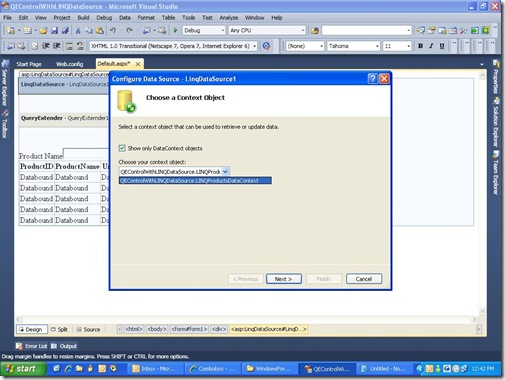Open the Debug menu
505x380 pixels.
(x=104, y=17)
